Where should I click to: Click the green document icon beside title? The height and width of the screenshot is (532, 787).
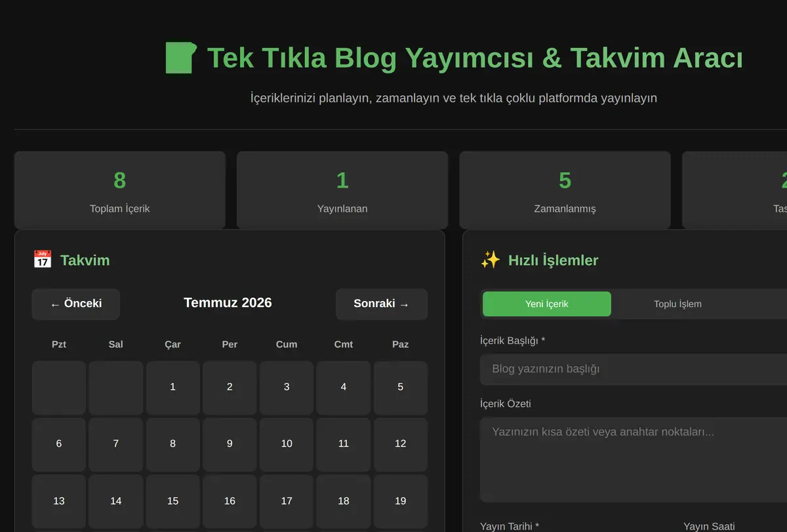180,58
